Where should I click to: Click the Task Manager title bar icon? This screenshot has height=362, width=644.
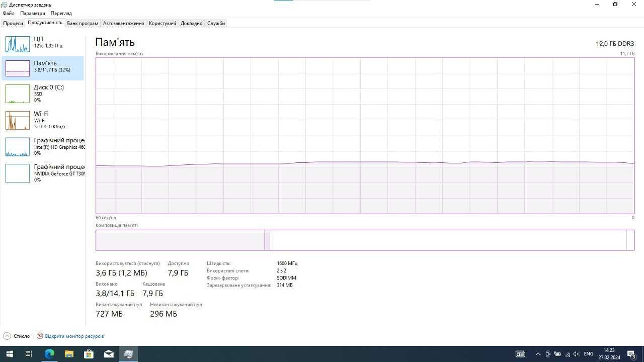(x=4, y=5)
